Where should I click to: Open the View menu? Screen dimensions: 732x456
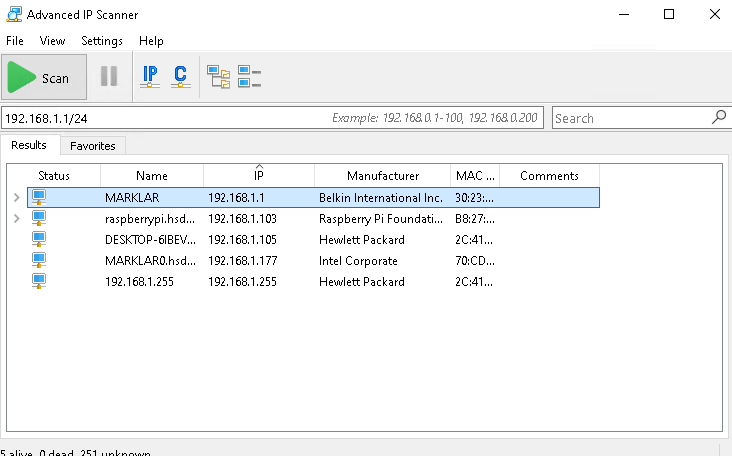[52, 41]
